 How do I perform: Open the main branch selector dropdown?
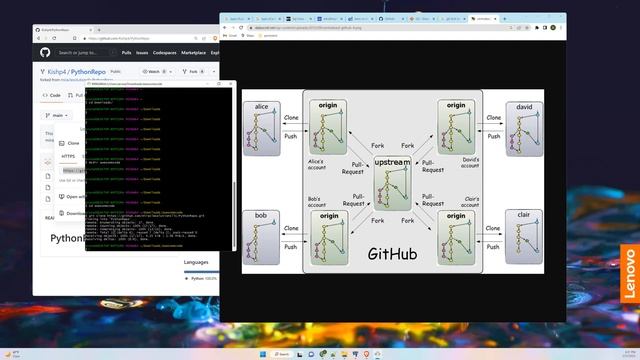click(x=57, y=116)
